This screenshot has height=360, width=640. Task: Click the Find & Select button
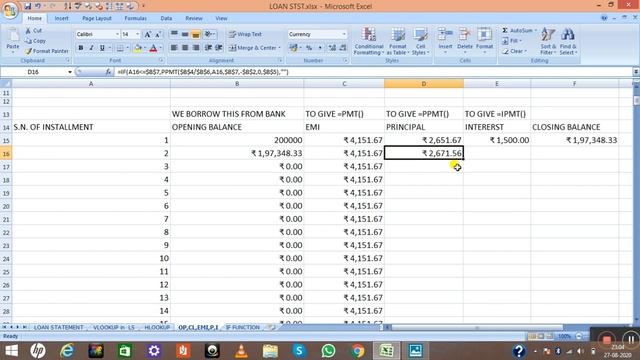[x=568, y=41]
